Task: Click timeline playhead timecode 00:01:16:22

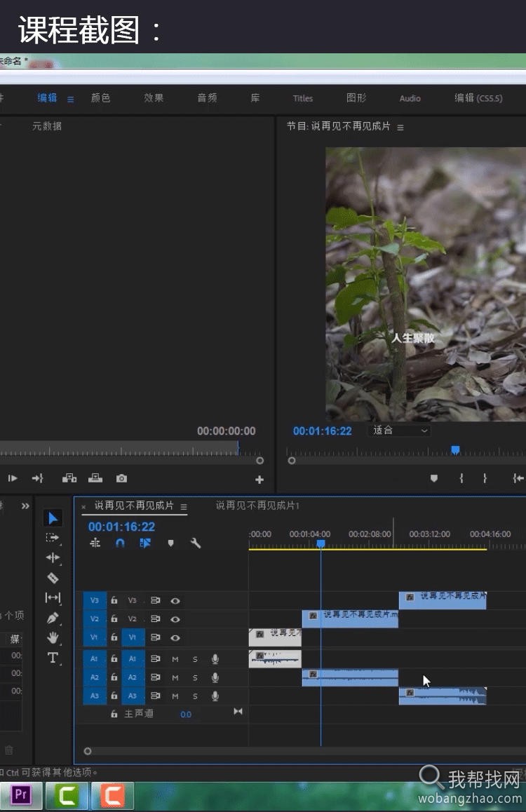Action: coord(121,527)
